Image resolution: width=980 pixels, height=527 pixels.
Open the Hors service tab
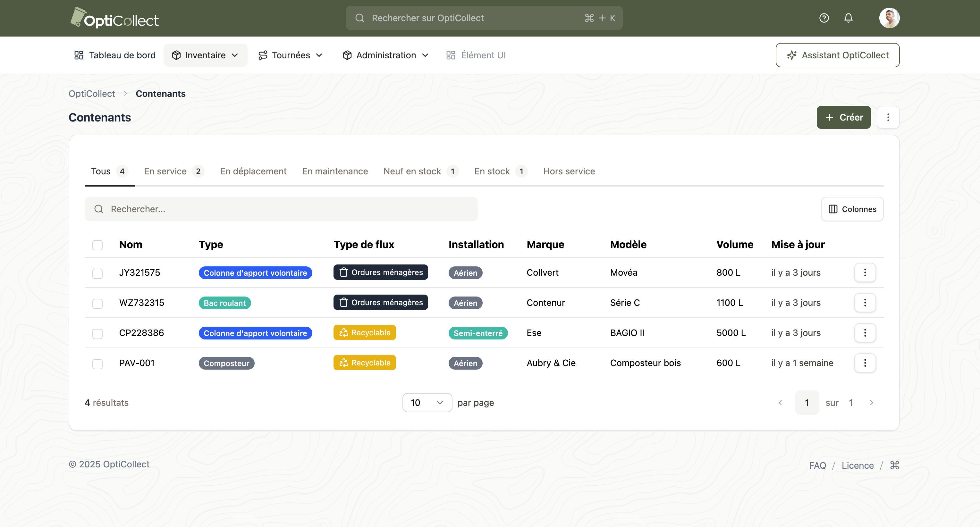tap(569, 171)
